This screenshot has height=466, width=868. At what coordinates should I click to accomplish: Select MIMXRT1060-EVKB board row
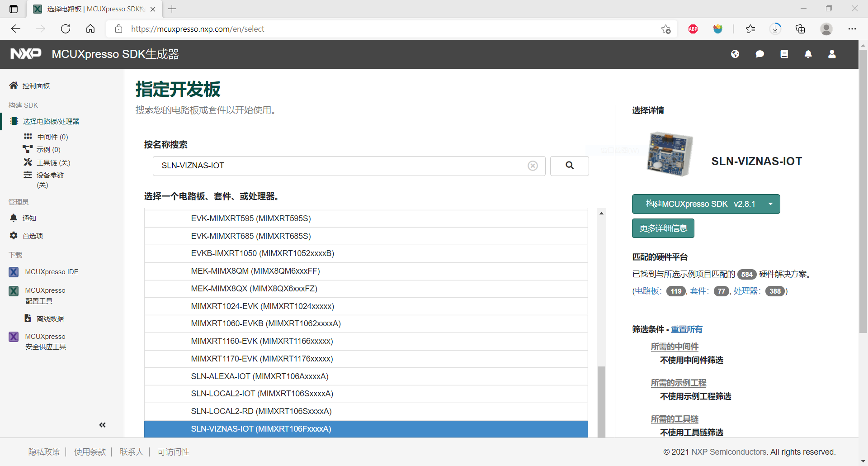click(x=366, y=323)
